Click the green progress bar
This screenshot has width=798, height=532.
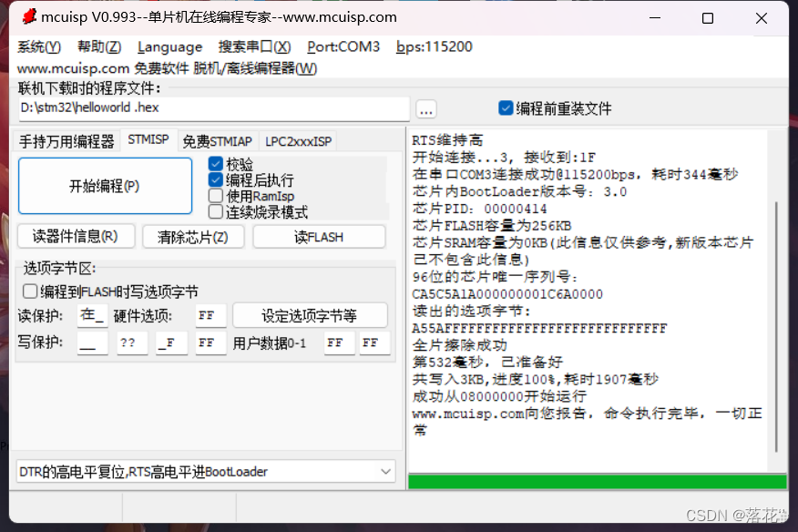(596, 480)
